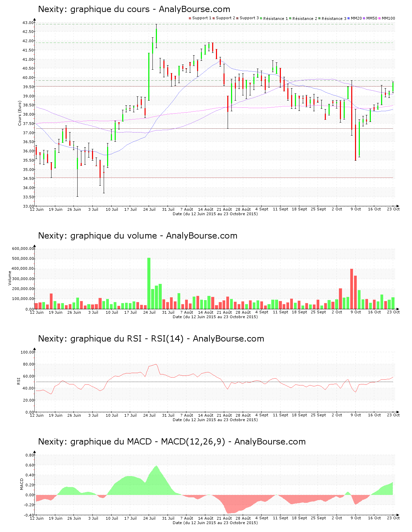This screenshot has height=532, width=412.
Task: Click the 600,000.00 value on volume axis
Action: 23,248
